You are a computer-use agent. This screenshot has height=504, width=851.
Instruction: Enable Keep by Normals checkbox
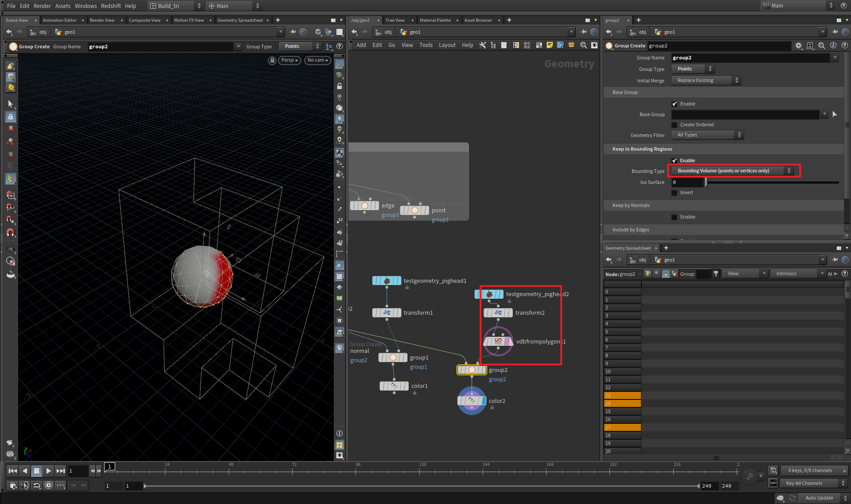pyautogui.click(x=675, y=217)
